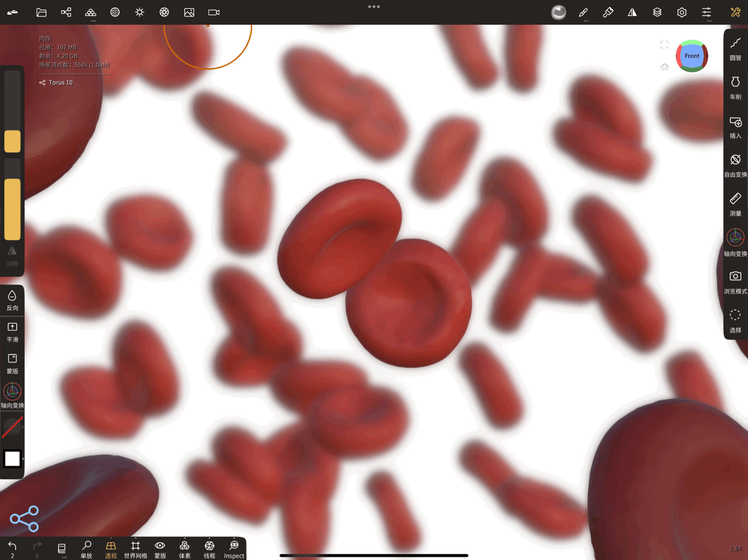Viewport: 748px width, 560px height.
Task: Open the painting pen menu
Action: coord(608,12)
